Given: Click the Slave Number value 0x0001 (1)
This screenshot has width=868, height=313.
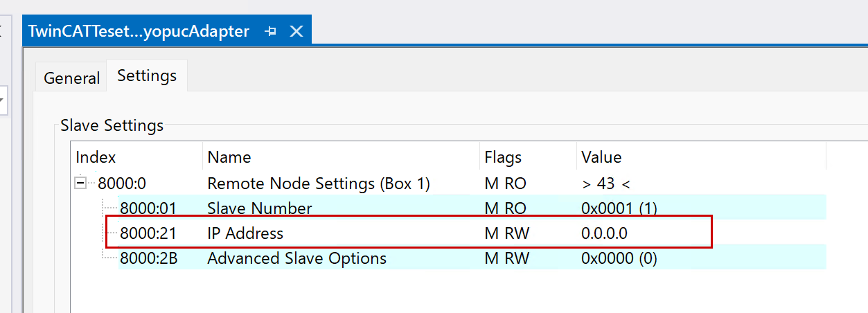Looking at the screenshot, I should coord(619,208).
